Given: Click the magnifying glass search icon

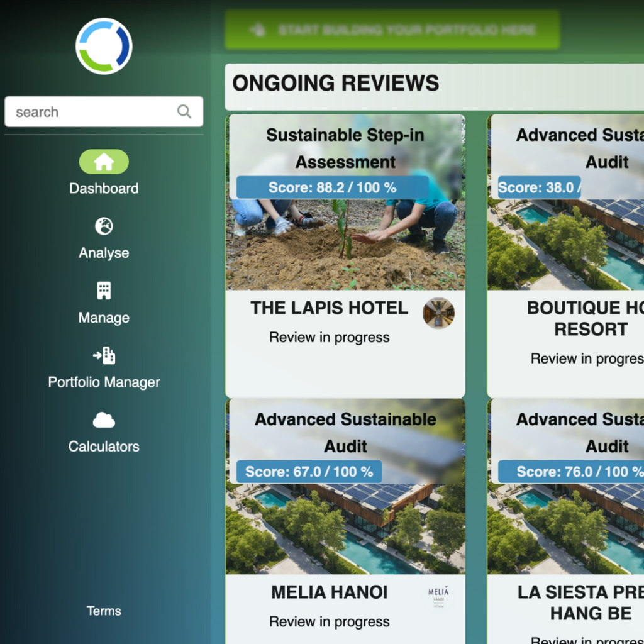Looking at the screenshot, I should point(184,112).
